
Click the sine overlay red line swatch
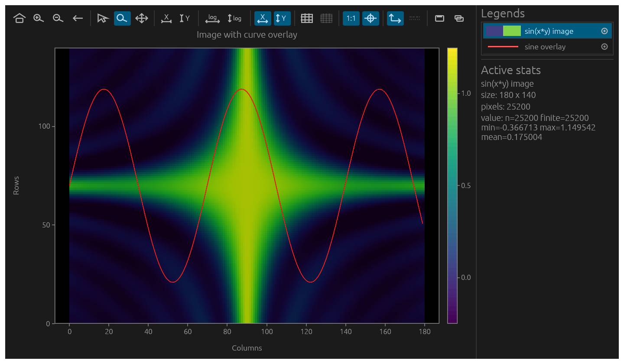point(503,46)
